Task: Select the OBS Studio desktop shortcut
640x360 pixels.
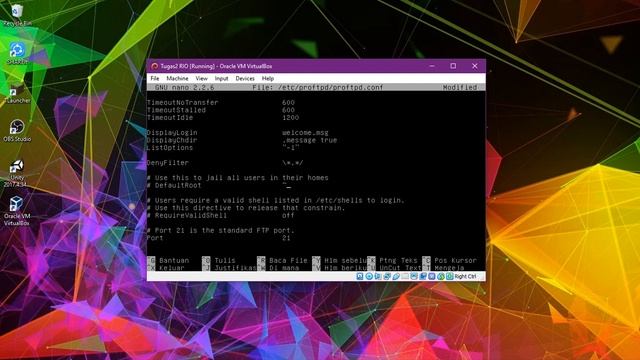Action: 17,131
